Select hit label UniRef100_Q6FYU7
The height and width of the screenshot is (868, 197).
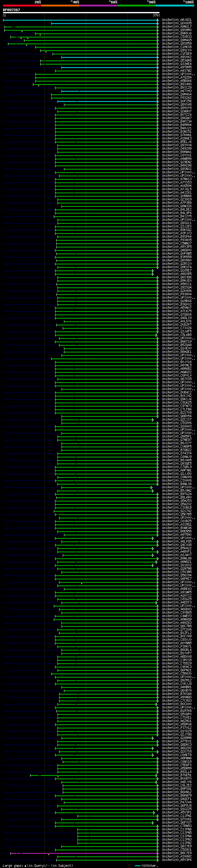tap(177, 822)
